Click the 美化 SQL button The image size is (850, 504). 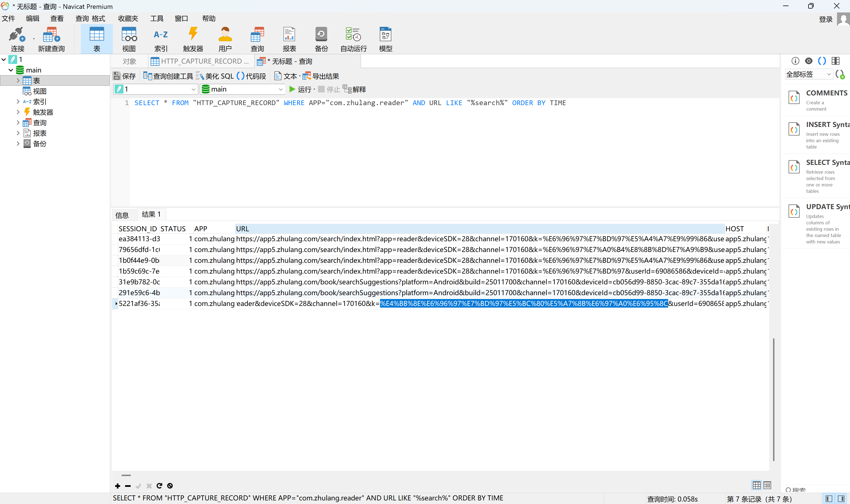coord(215,76)
